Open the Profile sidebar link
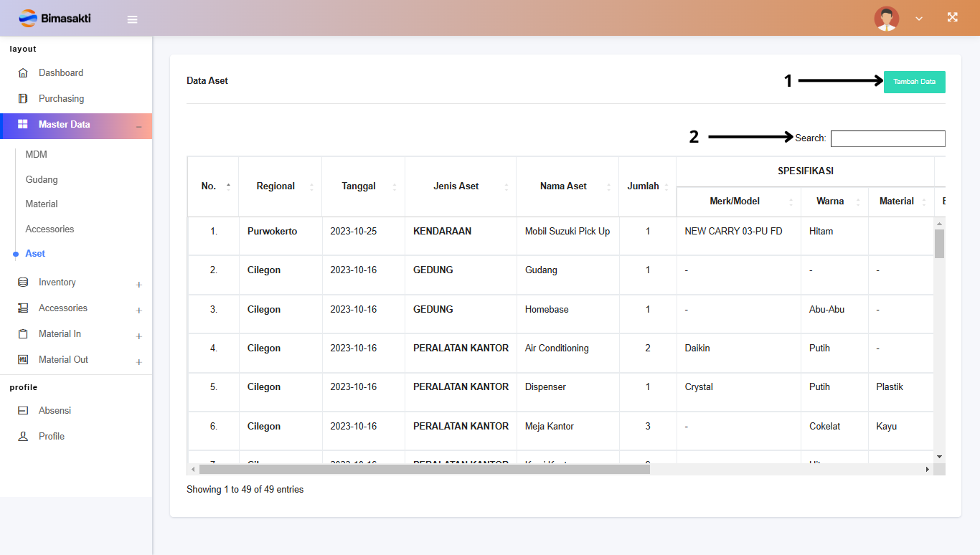The width and height of the screenshot is (980, 555). click(51, 437)
